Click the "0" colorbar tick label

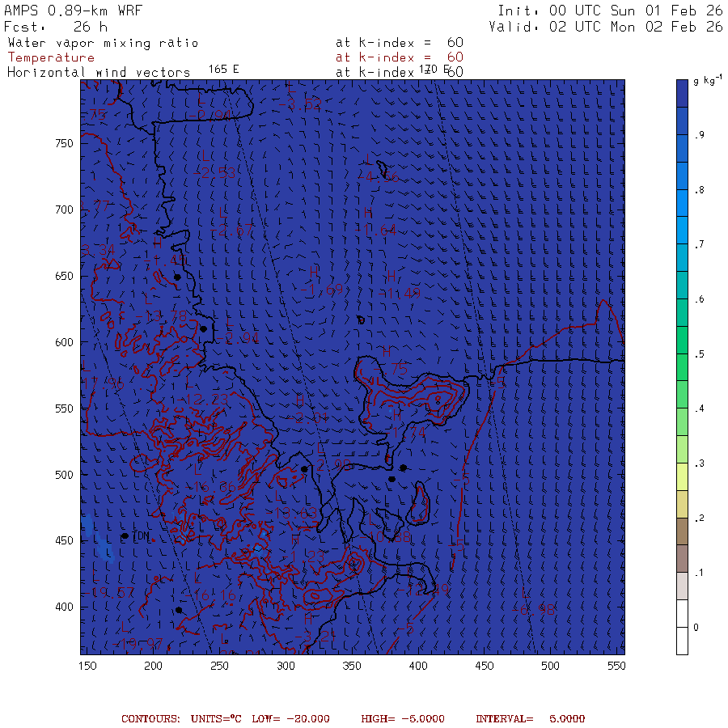696,628
